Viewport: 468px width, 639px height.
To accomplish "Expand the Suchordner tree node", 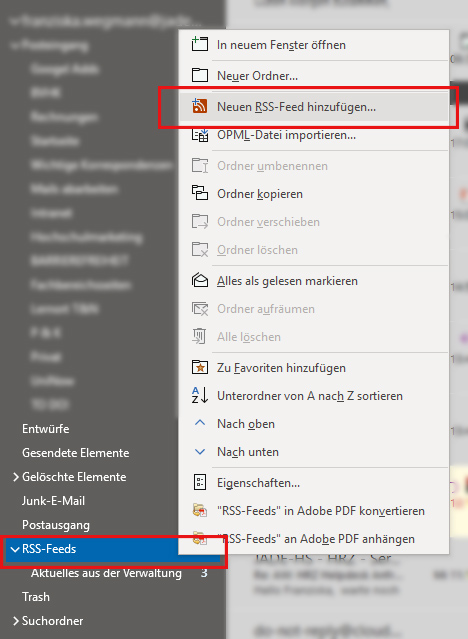I will click(x=15, y=621).
